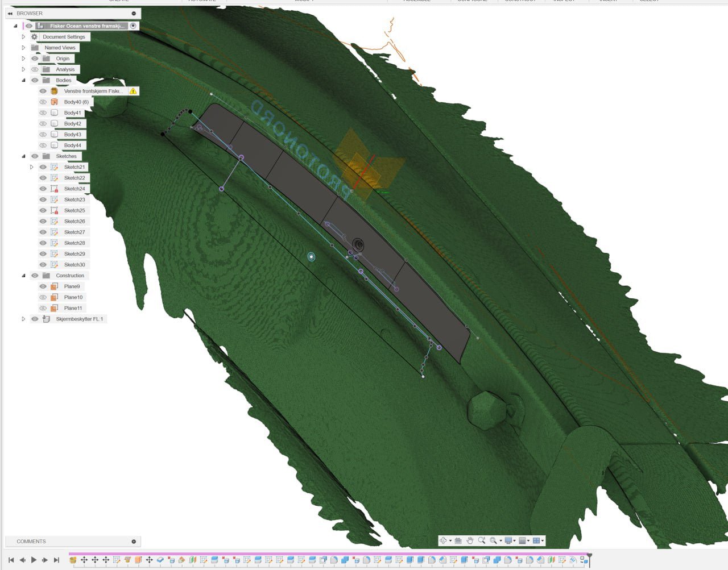Expand the Analysis folder
Viewport: 728px width, 570px height.
click(x=23, y=69)
